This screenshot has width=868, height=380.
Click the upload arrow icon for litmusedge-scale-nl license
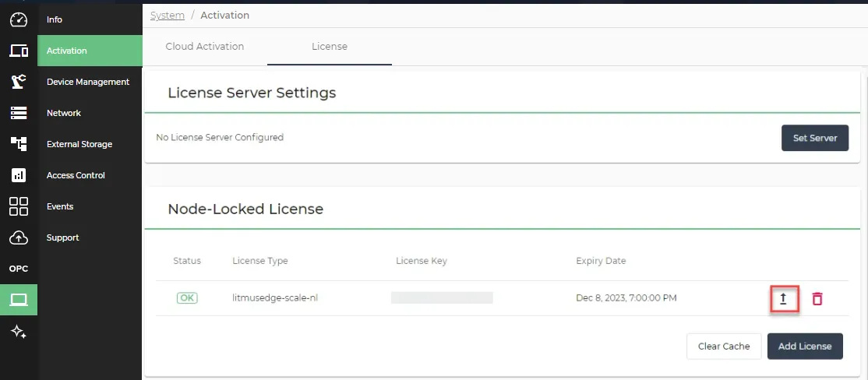click(783, 299)
